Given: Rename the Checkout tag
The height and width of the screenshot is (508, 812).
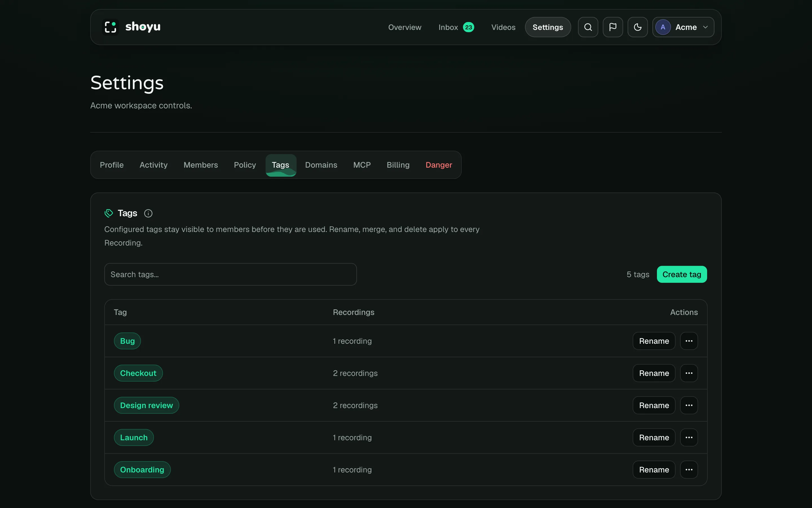Looking at the screenshot, I should point(654,373).
